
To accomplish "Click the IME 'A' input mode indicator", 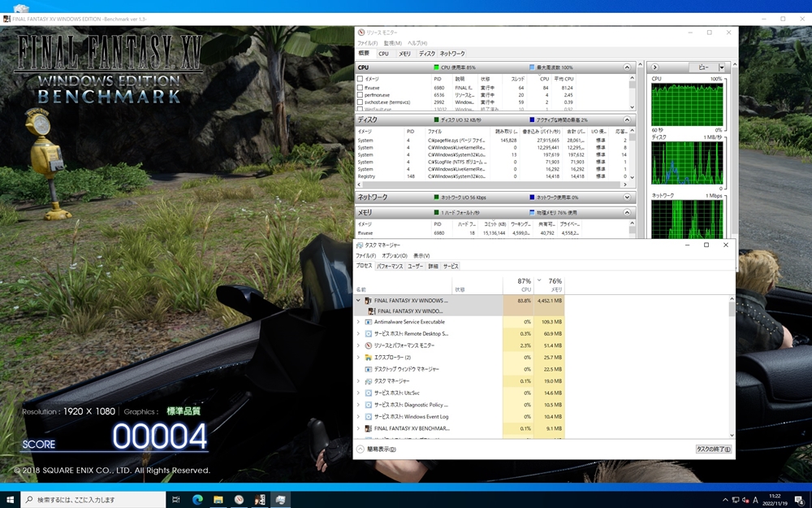I will (x=755, y=500).
